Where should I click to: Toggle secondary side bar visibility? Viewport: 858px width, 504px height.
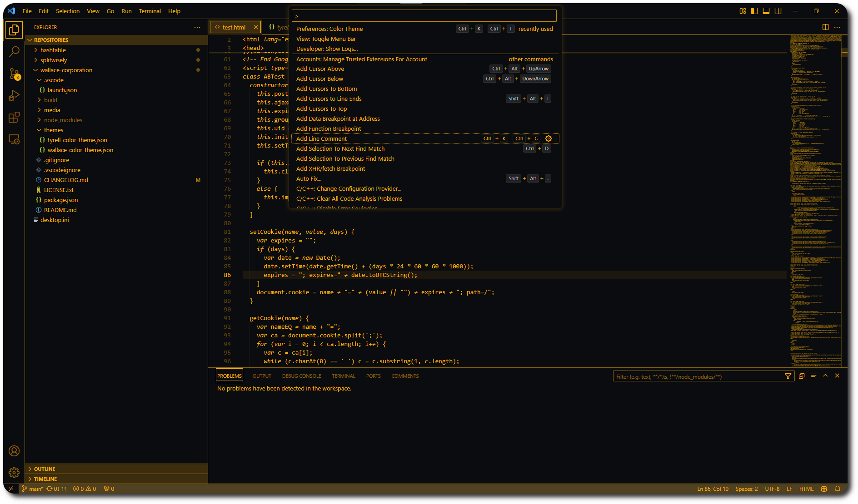[x=778, y=11]
